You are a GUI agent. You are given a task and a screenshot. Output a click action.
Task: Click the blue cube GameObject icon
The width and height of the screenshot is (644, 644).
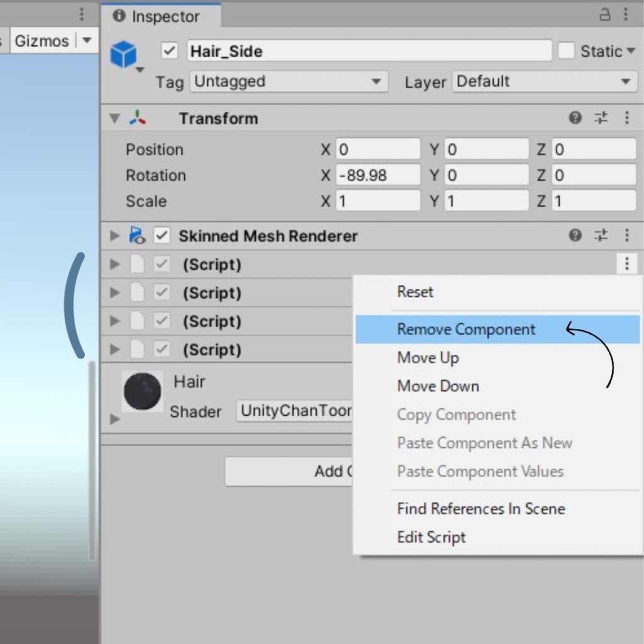[123, 54]
